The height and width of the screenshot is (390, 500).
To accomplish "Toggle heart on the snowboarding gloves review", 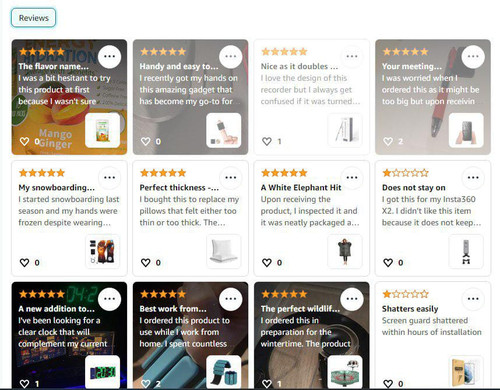I will point(24,263).
